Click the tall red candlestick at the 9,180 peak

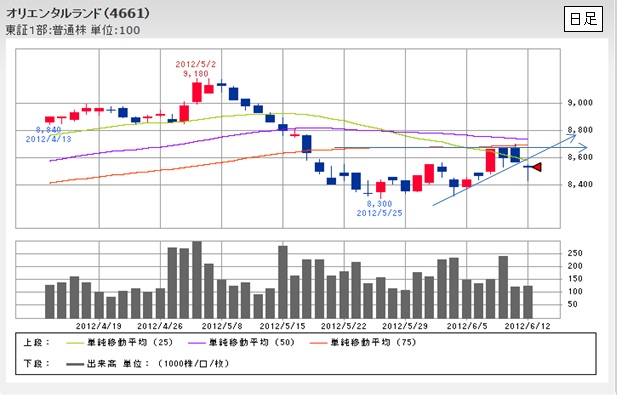click(197, 92)
